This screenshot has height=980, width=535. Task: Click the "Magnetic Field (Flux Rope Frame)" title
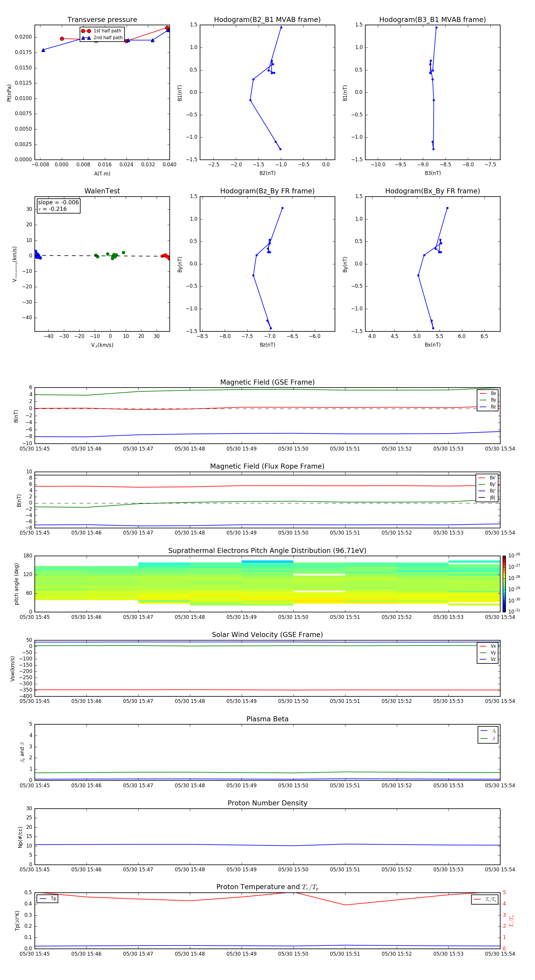point(267,467)
